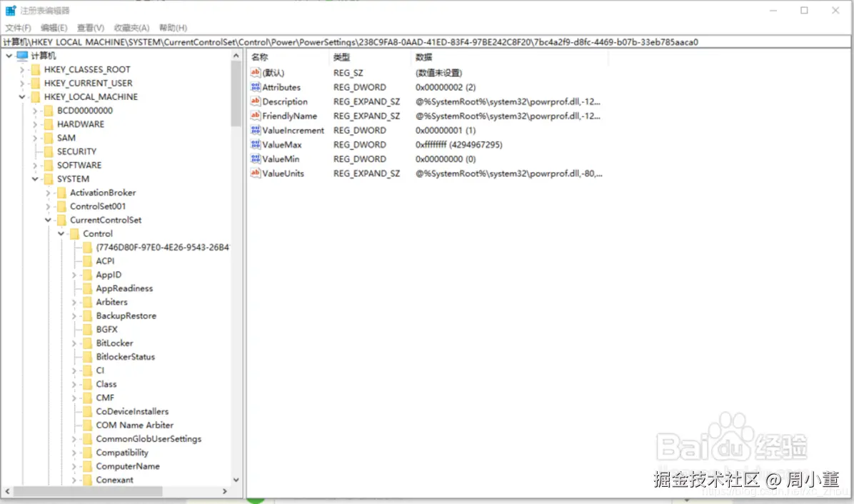Click the CurrentControlSet folder icon
This screenshot has height=504, width=854.
click(x=62, y=220)
